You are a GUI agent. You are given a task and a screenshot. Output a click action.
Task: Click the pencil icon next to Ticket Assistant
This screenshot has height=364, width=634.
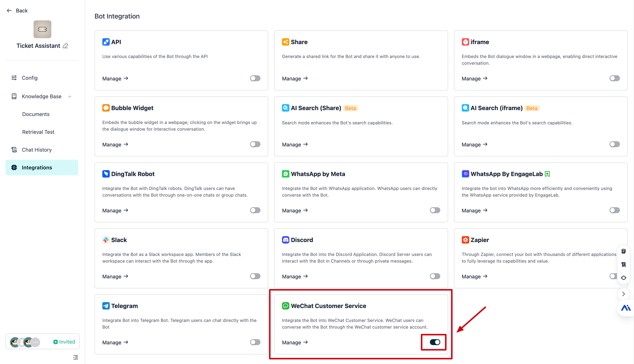pos(65,46)
